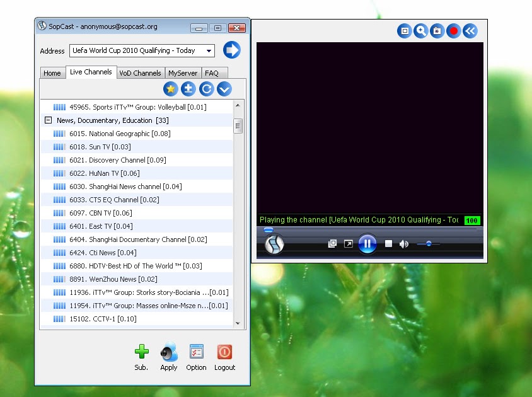
Task: Click the red Logout icon
Action: (x=224, y=352)
